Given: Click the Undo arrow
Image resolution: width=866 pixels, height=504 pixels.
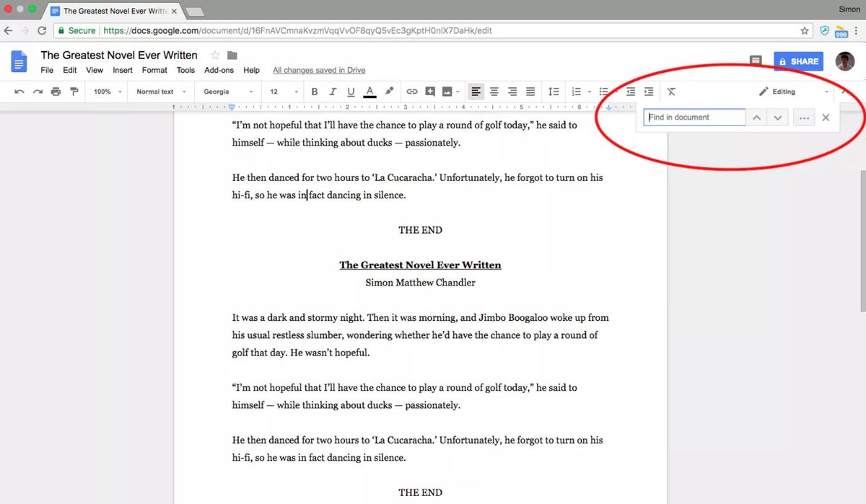Looking at the screenshot, I should [19, 92].
